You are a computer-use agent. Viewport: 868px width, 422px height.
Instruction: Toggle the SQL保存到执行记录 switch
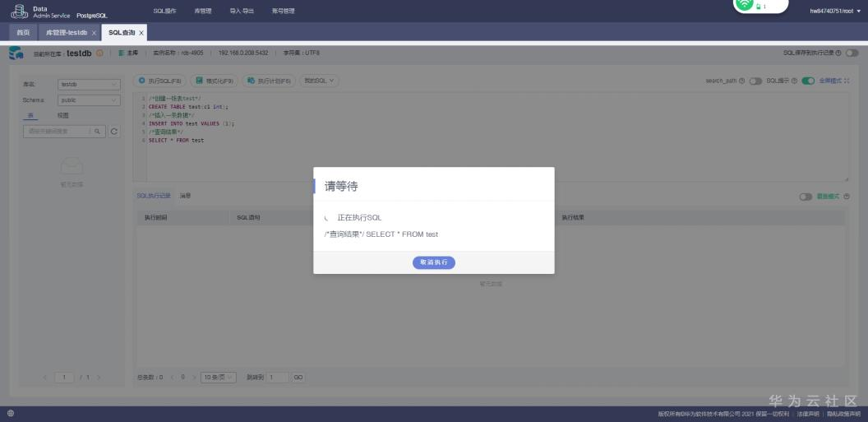[852, 53]
